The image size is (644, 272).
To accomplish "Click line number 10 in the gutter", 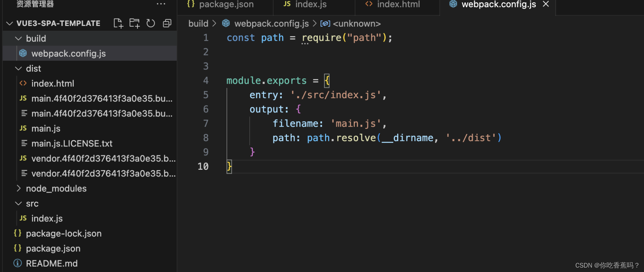I will coord(203,166).
